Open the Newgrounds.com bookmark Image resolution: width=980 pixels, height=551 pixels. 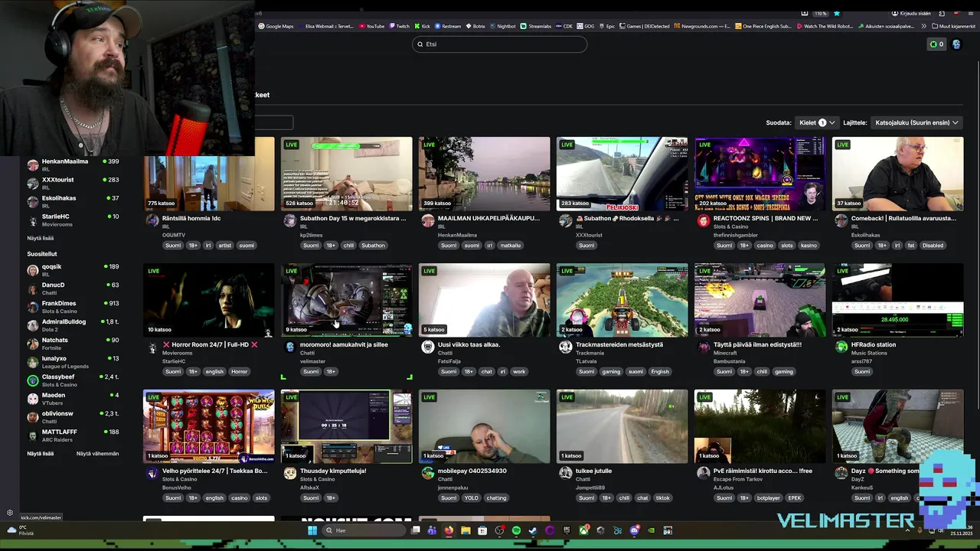coord(702,26)
